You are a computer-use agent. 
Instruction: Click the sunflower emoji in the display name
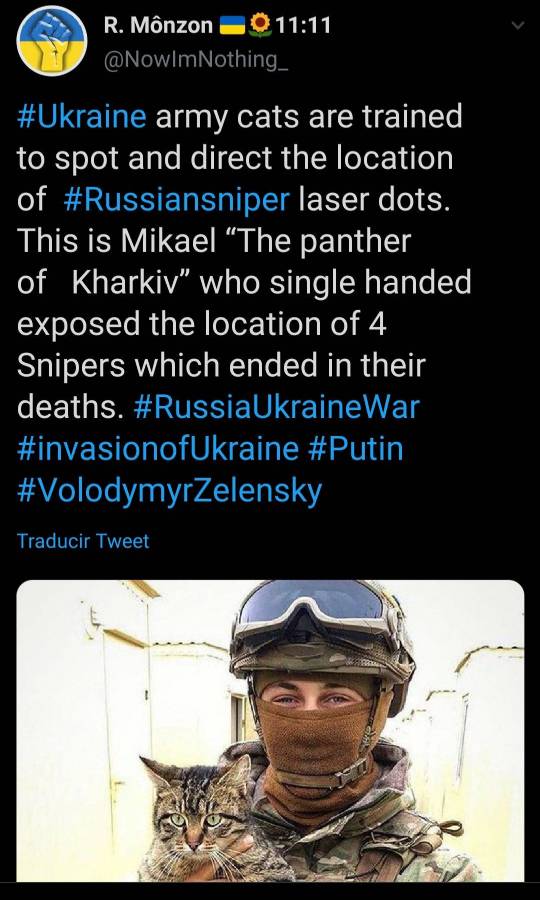261,24
